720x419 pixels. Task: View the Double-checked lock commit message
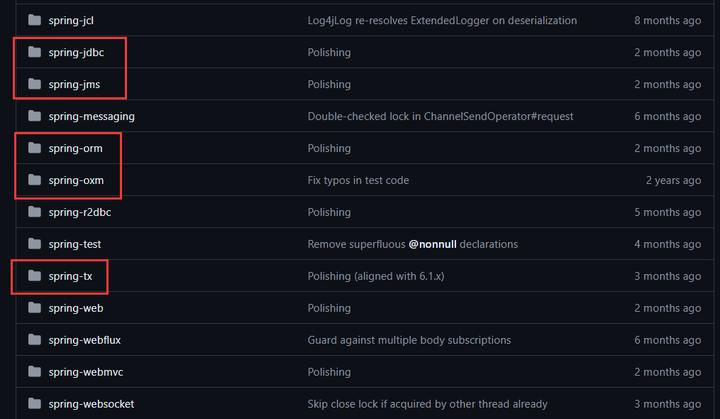pyautogui.click(x=440, y=116)
